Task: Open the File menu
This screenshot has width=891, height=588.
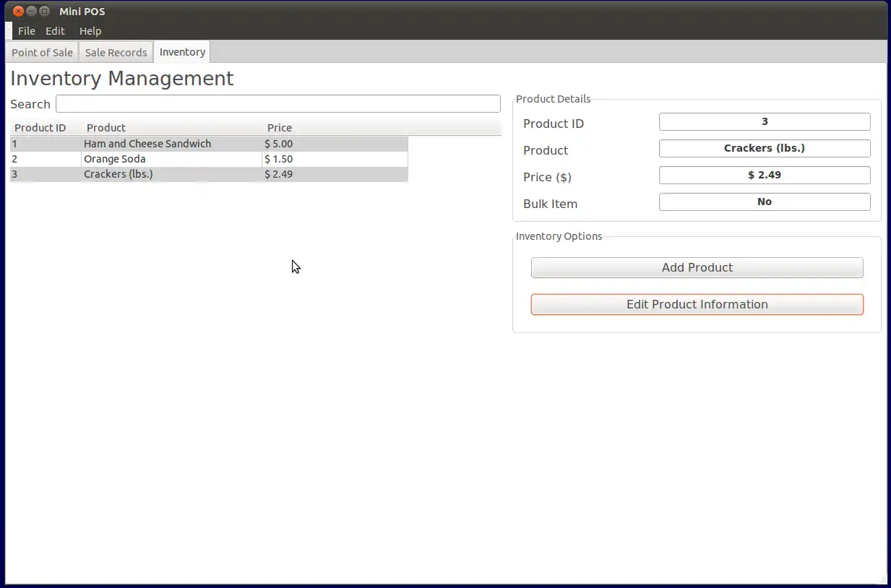Action: pyautogui.click(x=27, y=31)
